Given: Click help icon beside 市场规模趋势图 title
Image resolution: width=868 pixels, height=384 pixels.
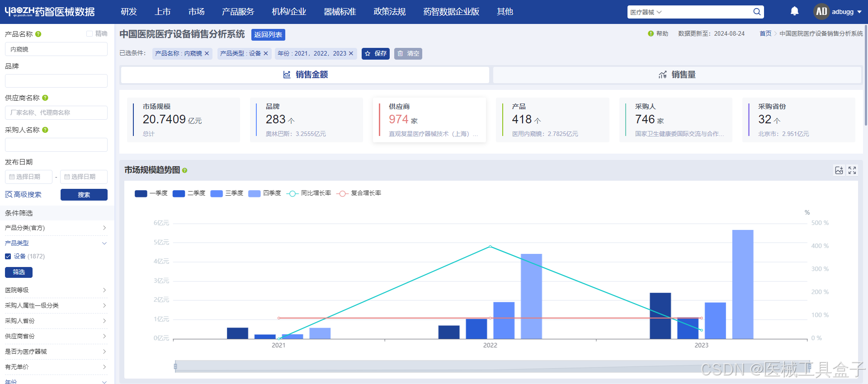Looking at the screenshot, I should [x=184, y=170].
